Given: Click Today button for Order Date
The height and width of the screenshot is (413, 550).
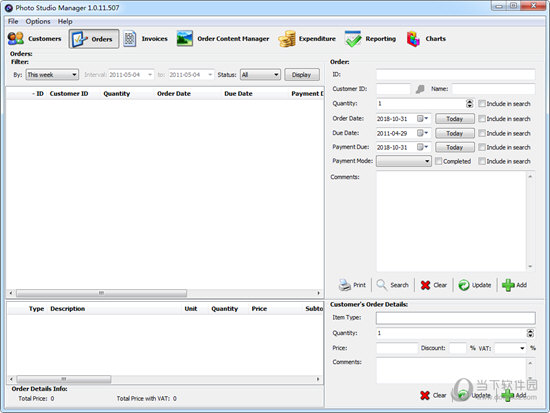Looking at the screenshot, I should pos(455,119).
